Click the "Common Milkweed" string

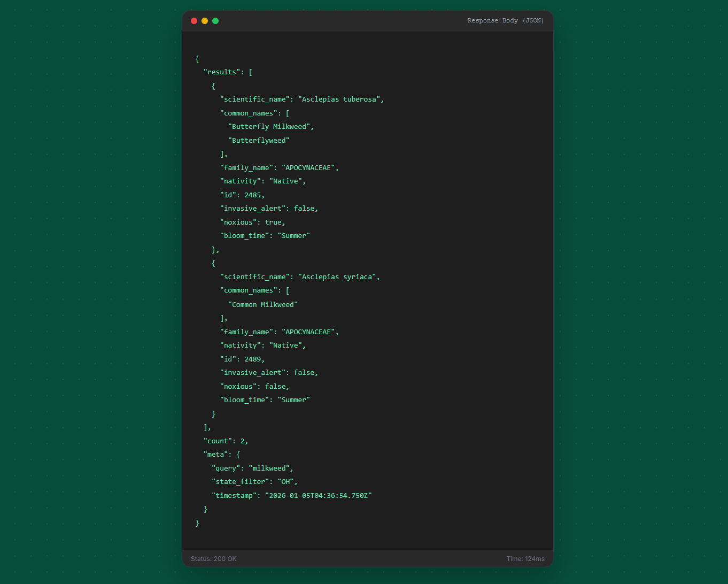(263, 305)
